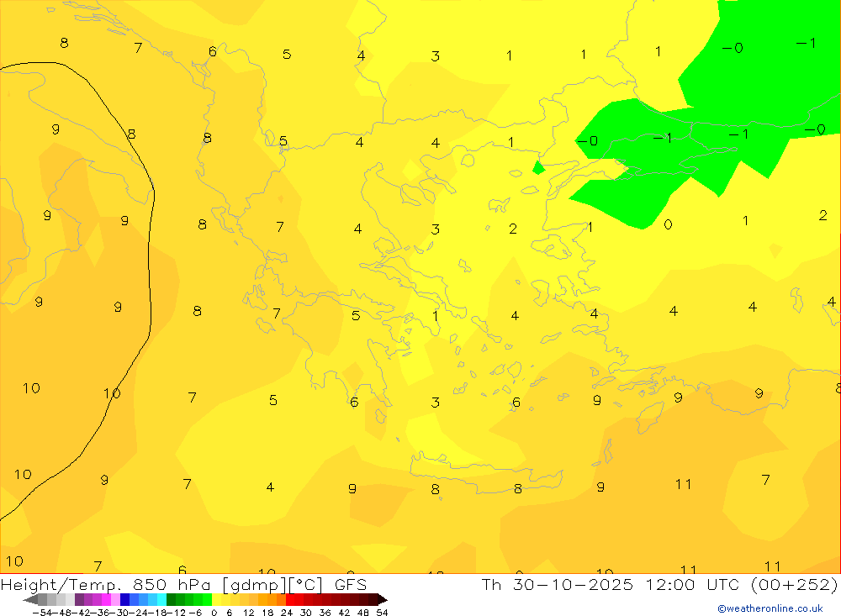Screen dimensions: 841x616
Task: Click the '[°C]' unit label
Action: coord(306,585)
